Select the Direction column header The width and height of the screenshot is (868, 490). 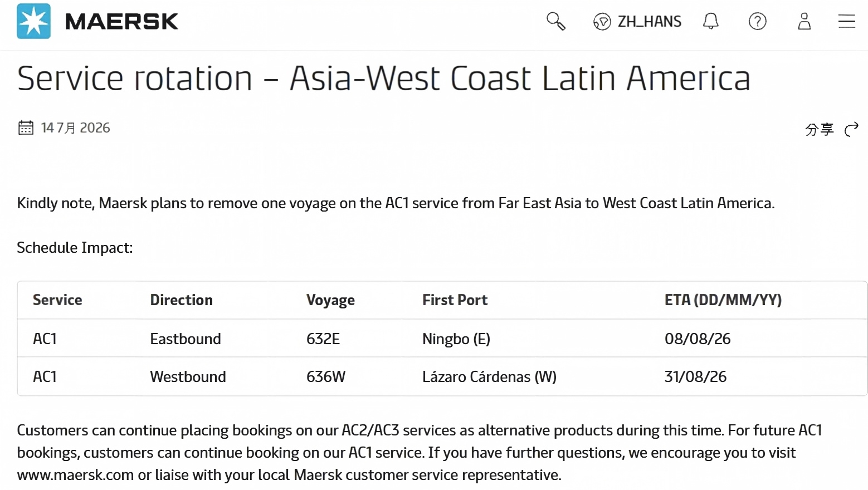tap(181, 300)
